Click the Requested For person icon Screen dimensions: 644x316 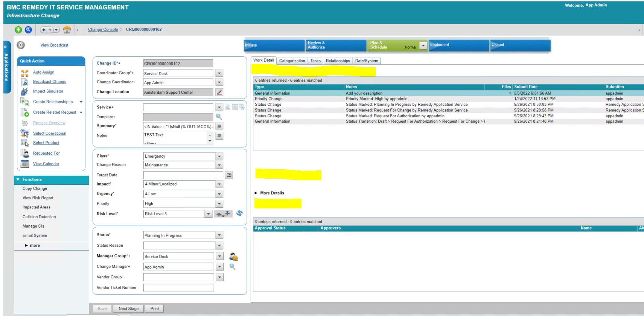[x=25, y=153]
